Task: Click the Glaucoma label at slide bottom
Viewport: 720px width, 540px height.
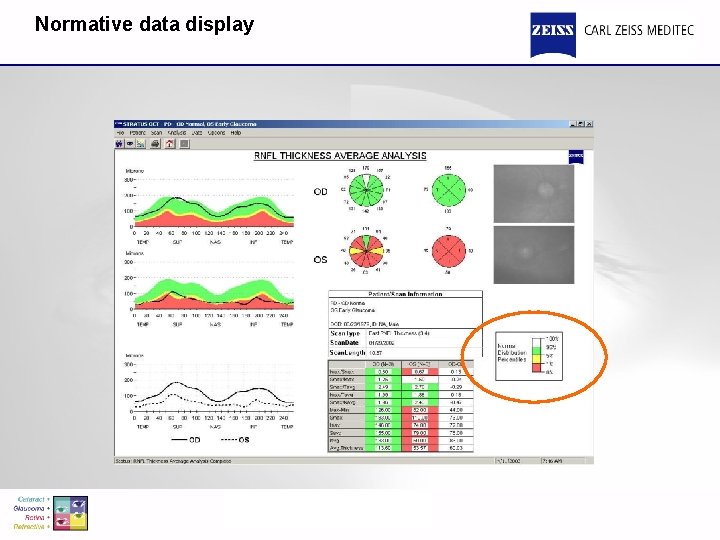Action: tap(29, 508)
